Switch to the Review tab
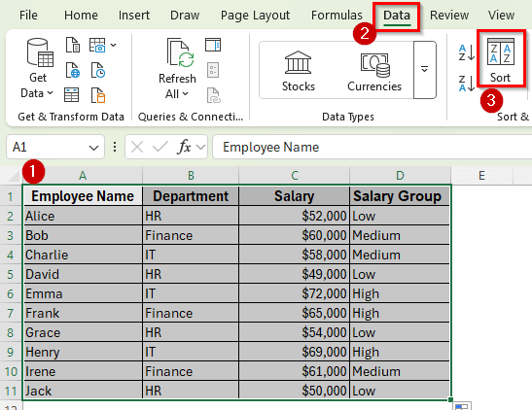The width and height of the screenshot is (532, 410). pos(449,16)
